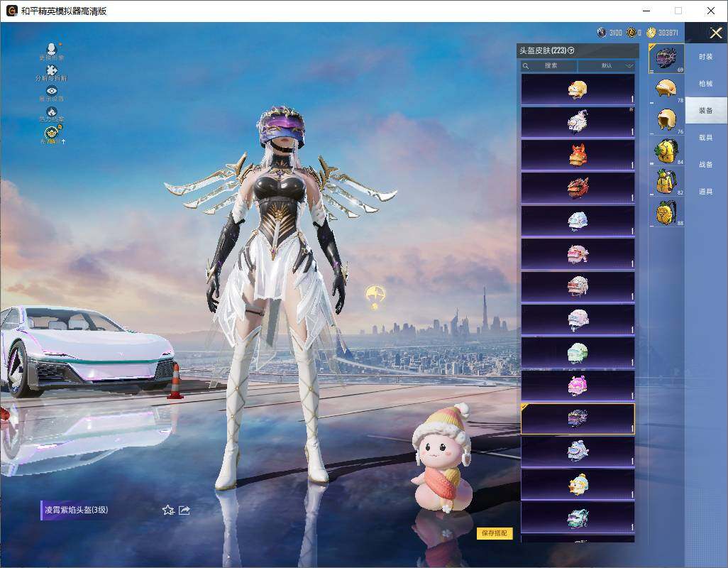728x568 pixels.
Task: Select the orange fox helmet skin row
Action: (578, 155)
